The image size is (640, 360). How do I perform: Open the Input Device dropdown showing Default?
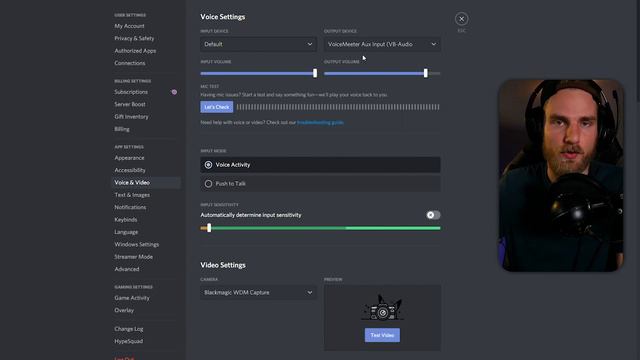[x=258, y=44]
